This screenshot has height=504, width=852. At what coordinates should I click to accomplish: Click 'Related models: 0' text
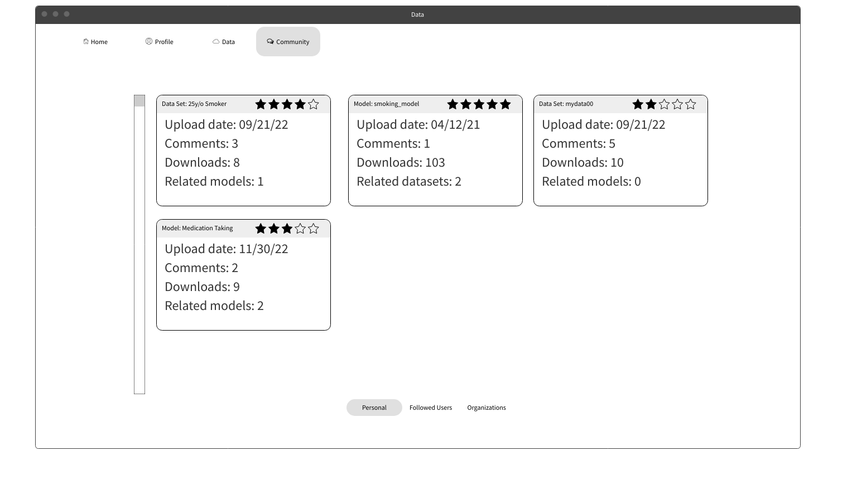(x=591, y=181)
